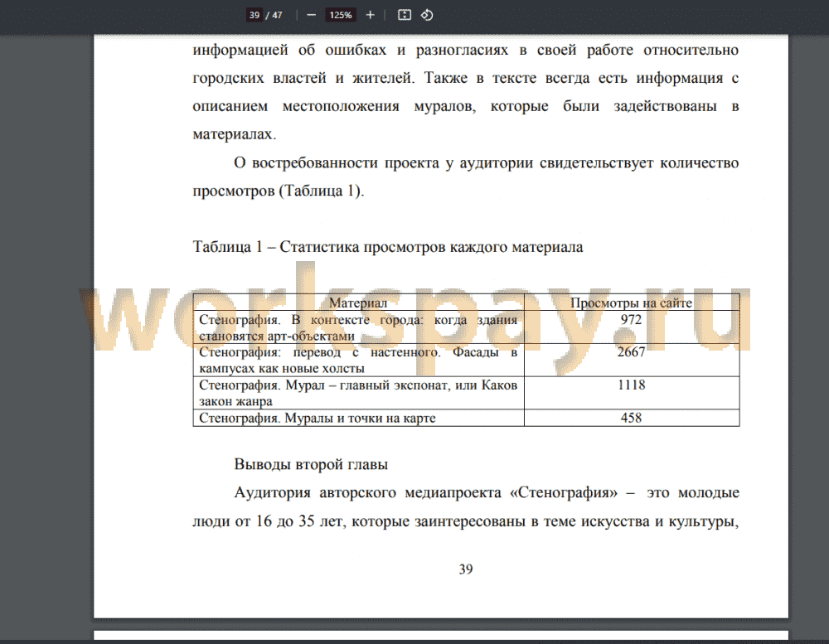Viewport: 829px width, 644px height.
Task: Rotate the document with the rotate icon
Action: 427,15
